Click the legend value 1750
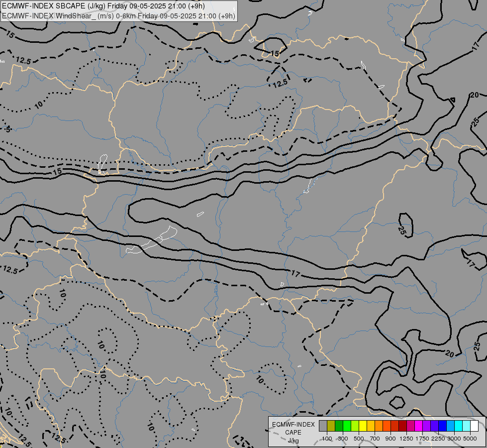 422,439
